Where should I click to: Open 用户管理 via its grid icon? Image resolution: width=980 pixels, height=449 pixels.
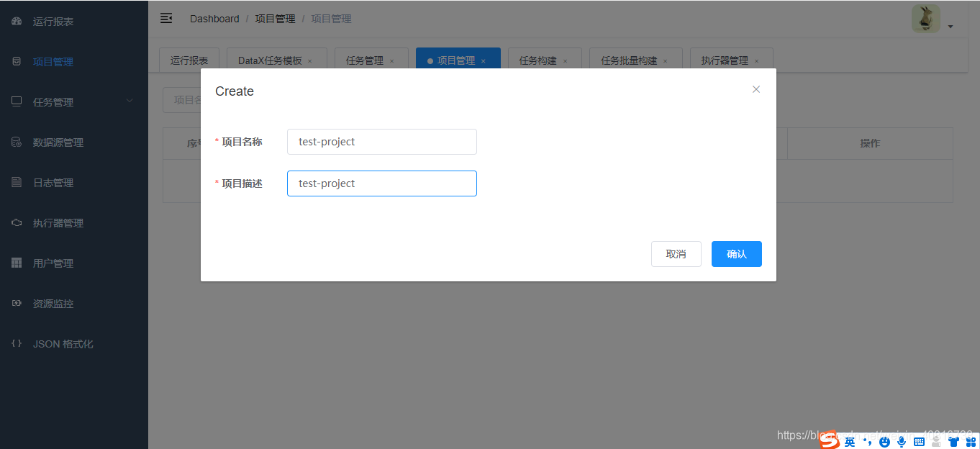pyautogui.click(x=17, y=263)
